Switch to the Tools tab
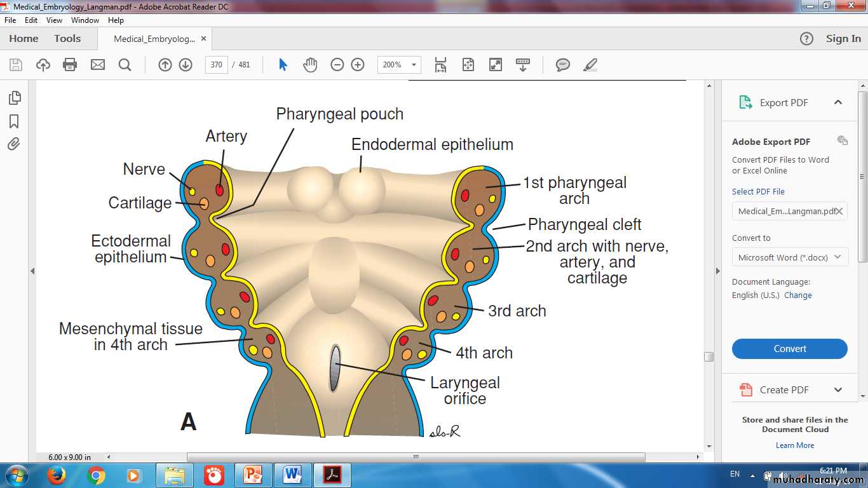This screenshot has width=868, height=488. 67,39
